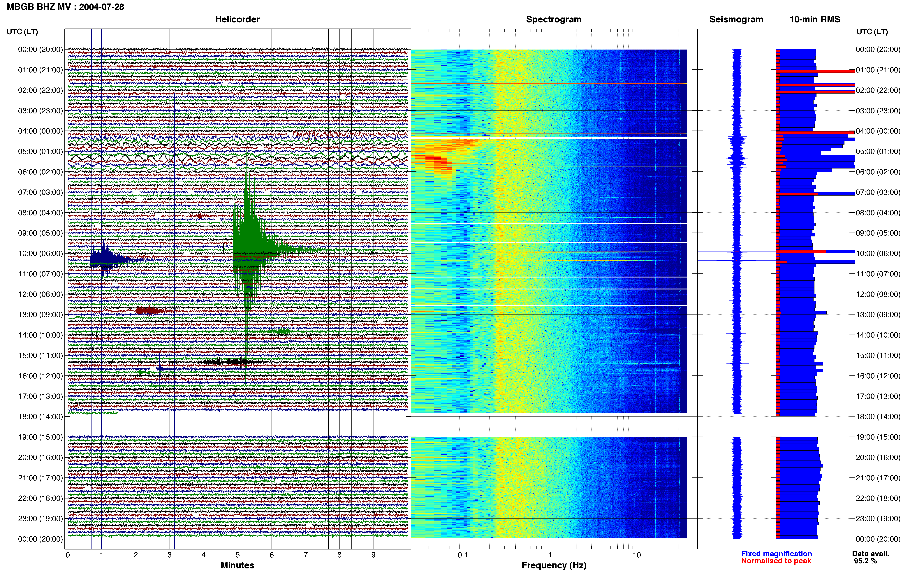Viewport: 924px width, 578px height.
Task: Click the right '12:00 (08:00)' time label
Action: [x=878, y=294]
